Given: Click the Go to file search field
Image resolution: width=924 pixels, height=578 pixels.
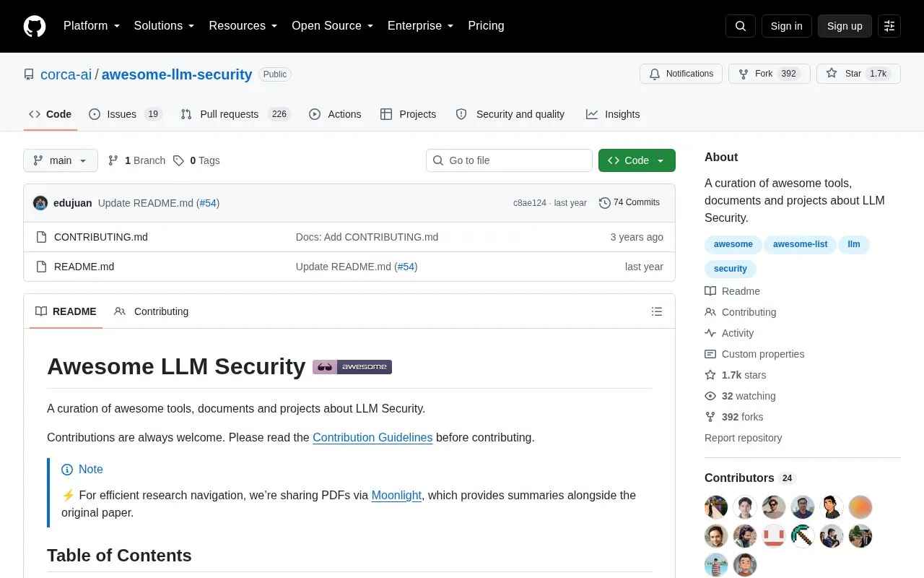Looking at the screenshot, I should coord(509,160).
